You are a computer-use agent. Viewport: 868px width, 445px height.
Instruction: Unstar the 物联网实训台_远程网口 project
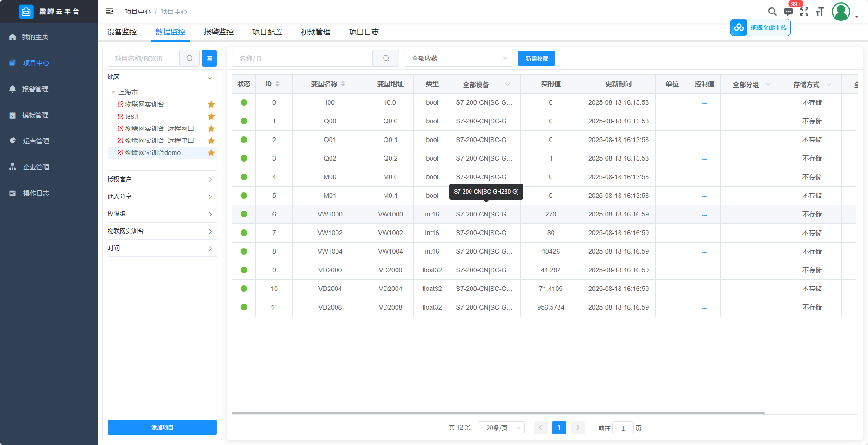[211, 128]
